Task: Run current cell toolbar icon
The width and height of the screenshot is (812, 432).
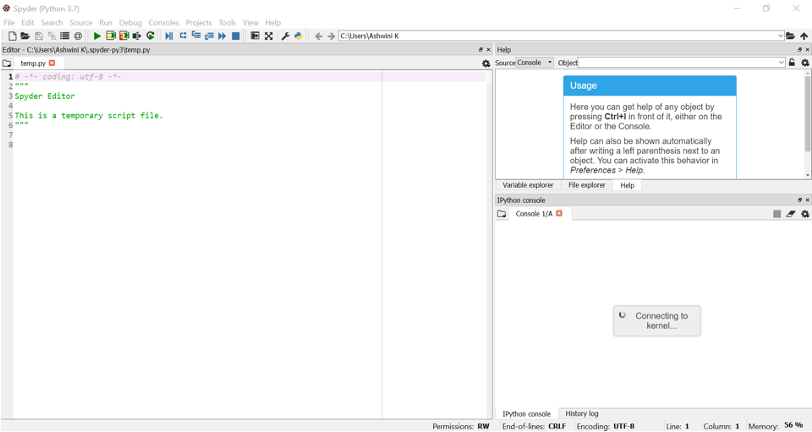Action: 110,36
